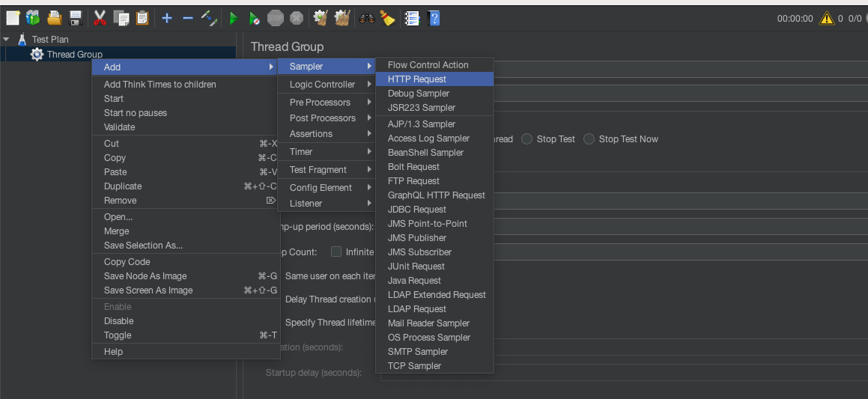Click Help at bottom of context menu
Screen dimensions: 868x399
tap(186, 352)
